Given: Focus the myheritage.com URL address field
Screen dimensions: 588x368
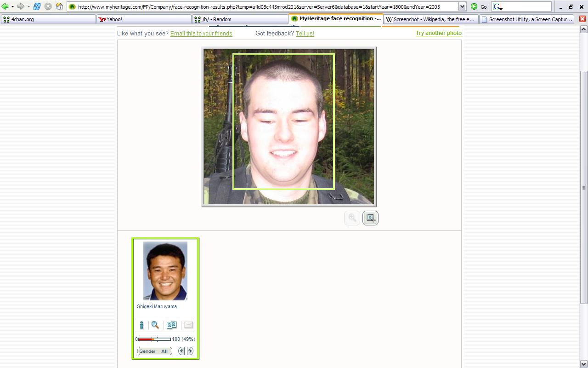Looking at the screenshot, I should 267,6.
